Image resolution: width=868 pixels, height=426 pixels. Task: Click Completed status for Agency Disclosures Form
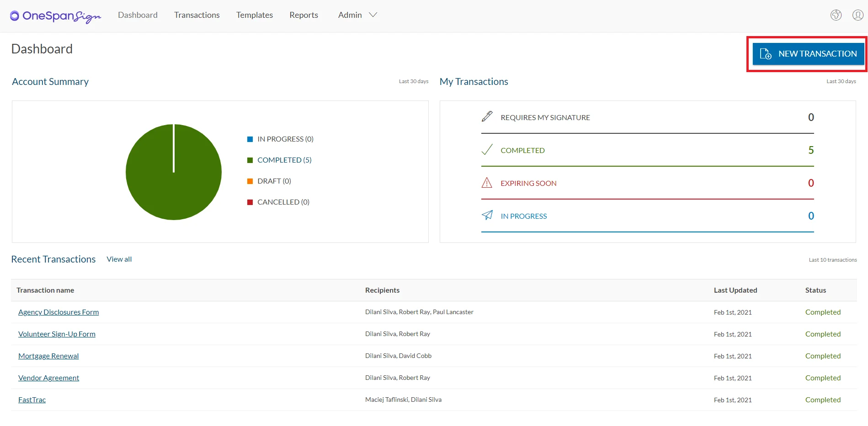823,312
